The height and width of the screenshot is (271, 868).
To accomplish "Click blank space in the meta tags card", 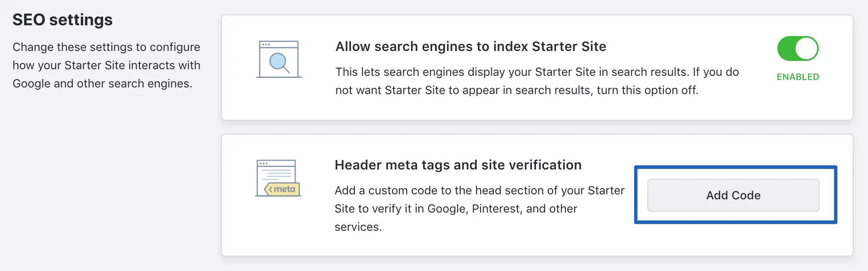I will (538, 244).
